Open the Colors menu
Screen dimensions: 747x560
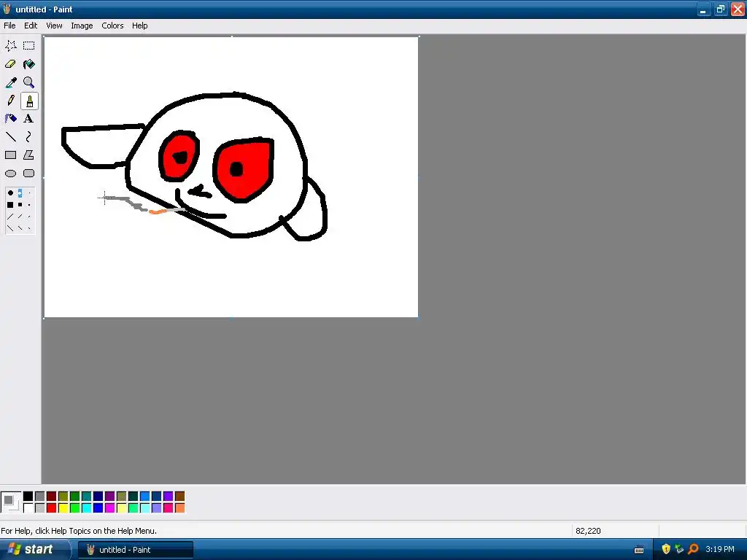pyautogui.click(x=112, y=26)
